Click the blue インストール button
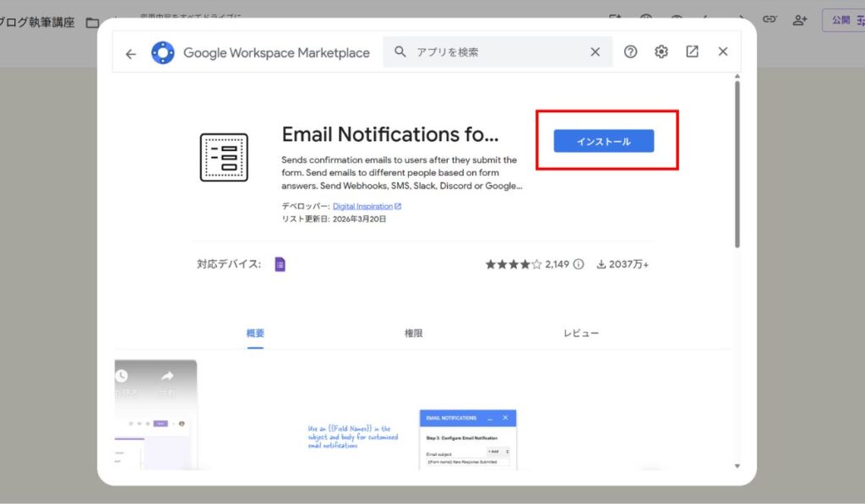The image size is (865, 504). tap(603, 141)
